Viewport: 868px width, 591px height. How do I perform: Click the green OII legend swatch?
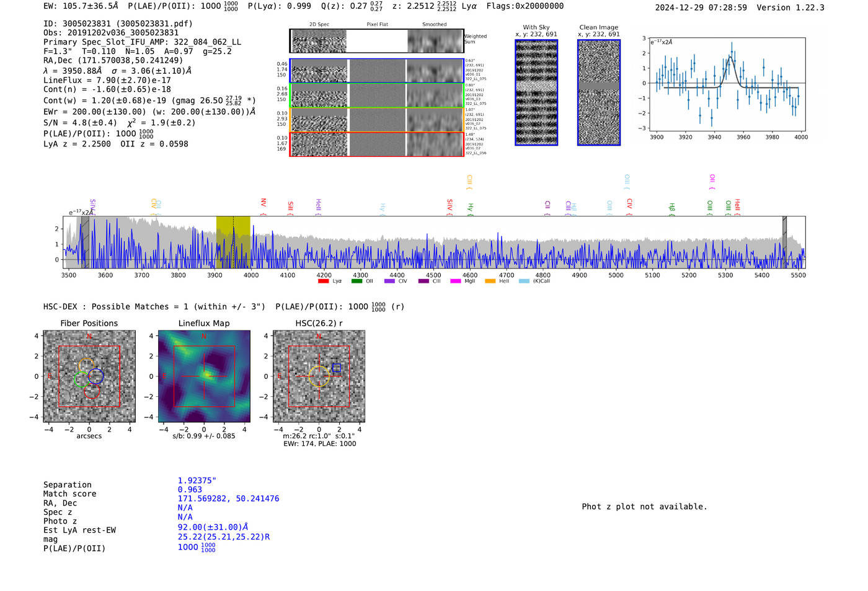356,282
